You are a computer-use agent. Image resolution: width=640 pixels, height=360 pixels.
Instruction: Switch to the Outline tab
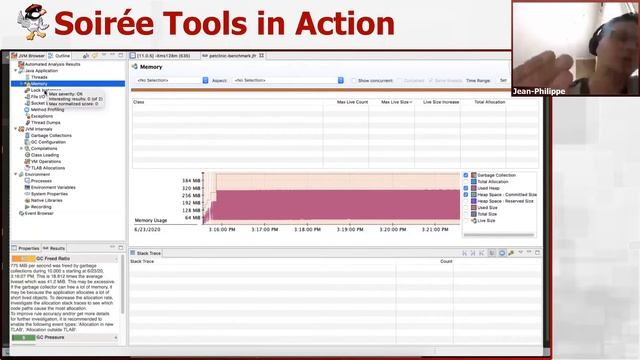tap(59, 56)
